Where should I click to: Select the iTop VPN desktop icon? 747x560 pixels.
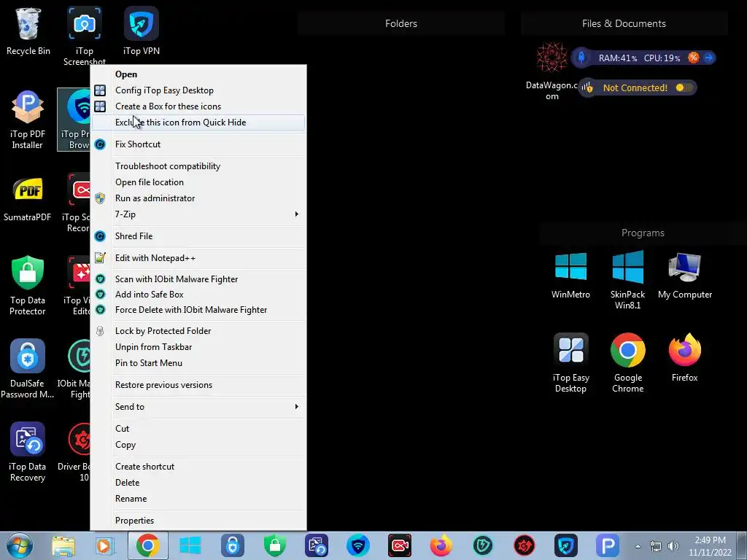click(141, 31)
